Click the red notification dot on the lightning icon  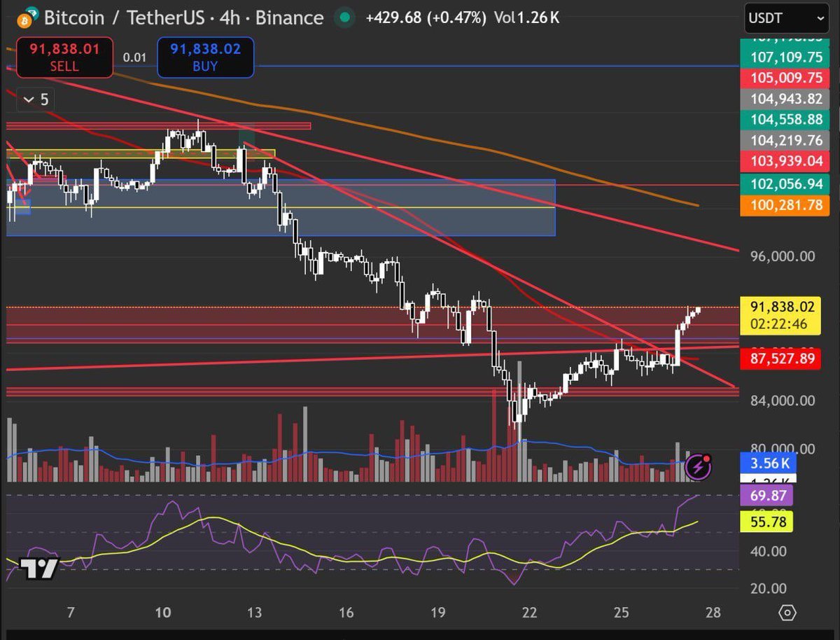pos(708,459)
